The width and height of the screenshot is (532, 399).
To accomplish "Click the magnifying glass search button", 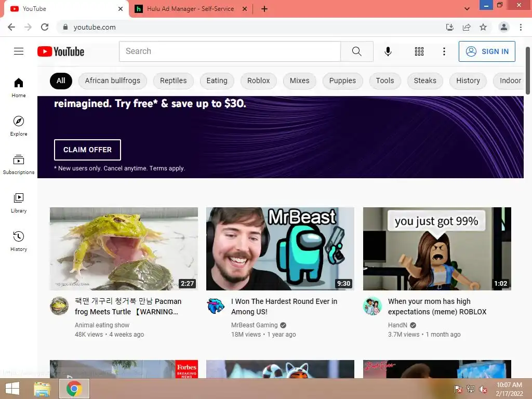I will coord(356,51).
